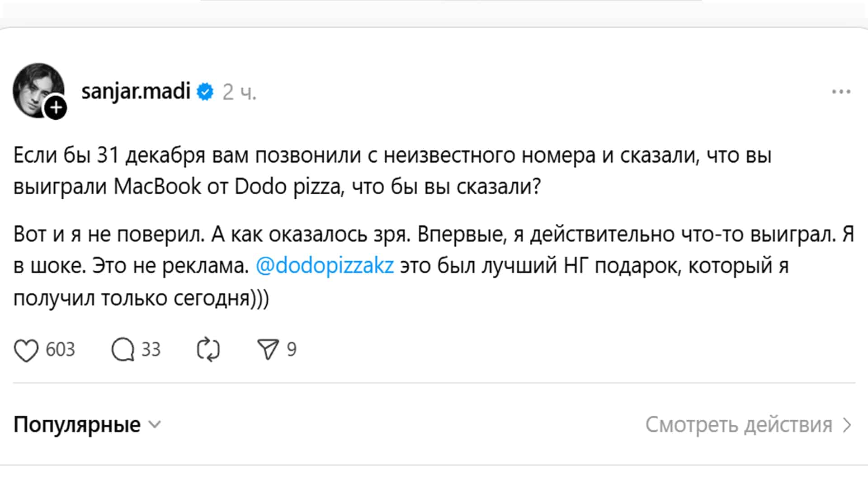Expand the chevron beside Популярные
This screenshot has height=488, width=868.
point(155,425)
